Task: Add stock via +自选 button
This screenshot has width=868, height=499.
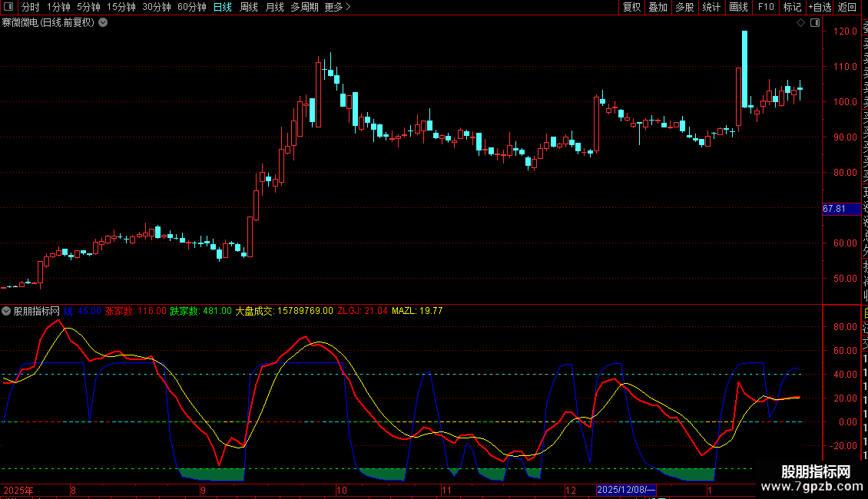Action: click(x=820, y=8)
